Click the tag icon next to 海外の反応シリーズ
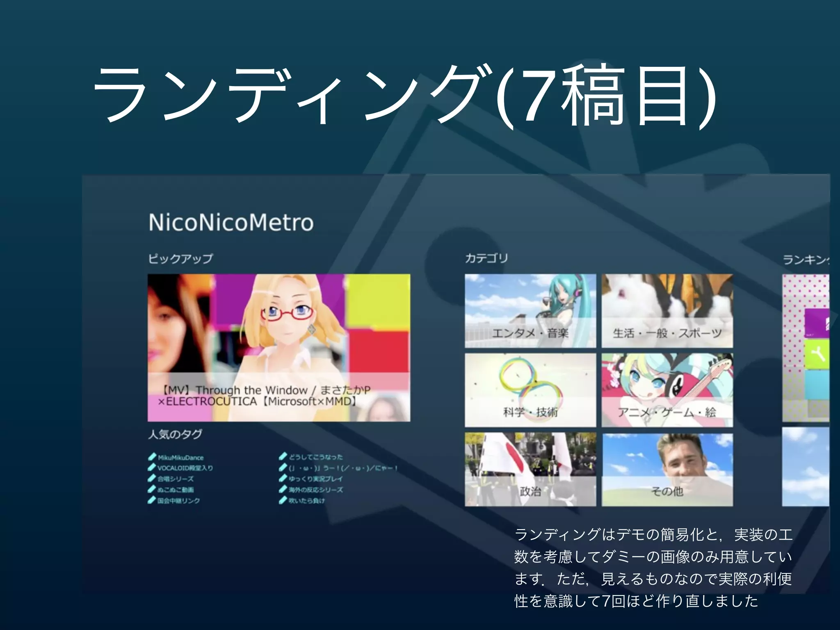Screen dimensions: 840x630 tap(283, 489)
